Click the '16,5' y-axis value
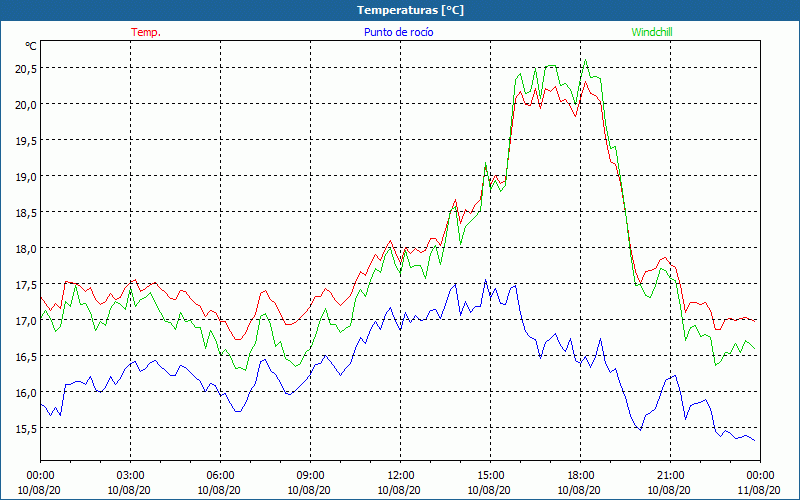The height and width of the screenshot is (500, 800). tap(26, 356)
